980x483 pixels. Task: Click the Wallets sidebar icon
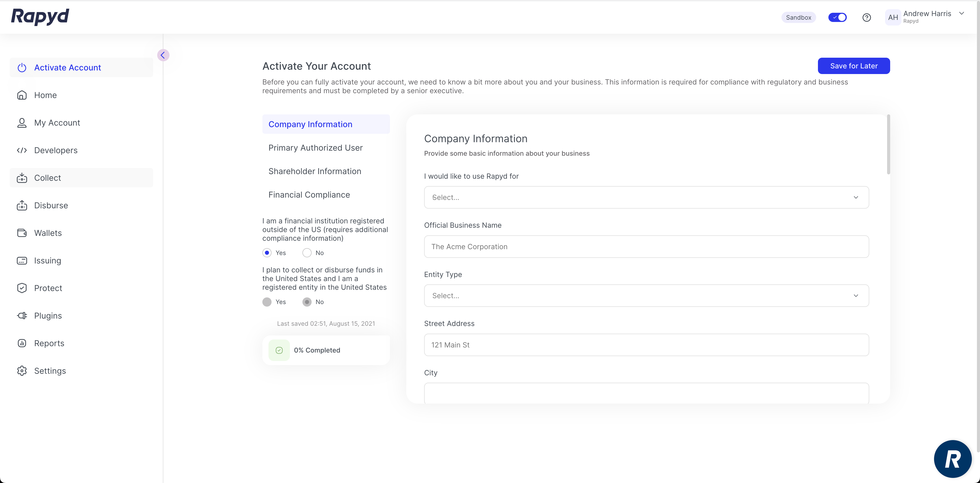pos(22,233)
